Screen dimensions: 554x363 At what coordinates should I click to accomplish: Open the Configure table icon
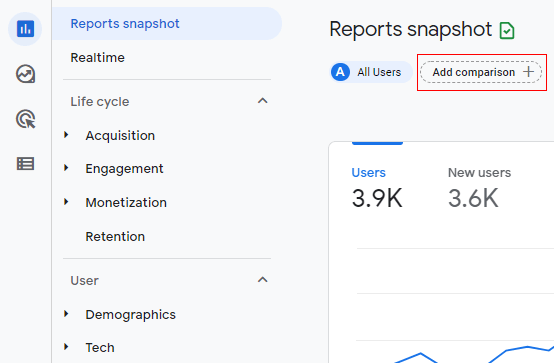(x=25, y=164)
